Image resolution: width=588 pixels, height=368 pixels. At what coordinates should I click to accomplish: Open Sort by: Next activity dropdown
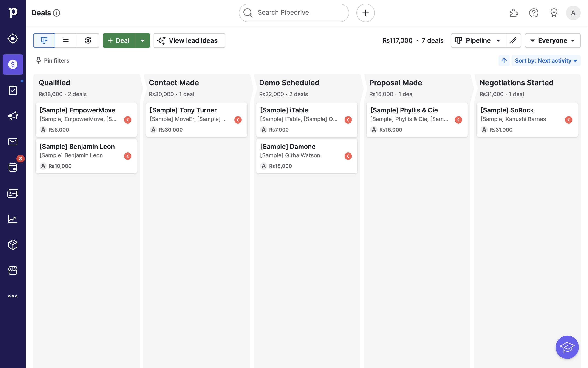click(x=546, y=60)
